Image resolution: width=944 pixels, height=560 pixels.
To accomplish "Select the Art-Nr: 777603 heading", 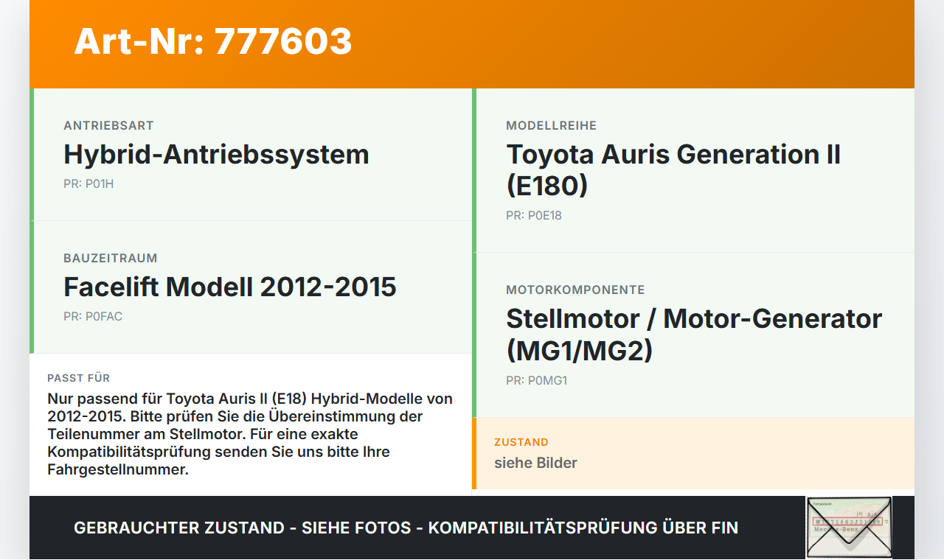I will [x=213, y=41].
